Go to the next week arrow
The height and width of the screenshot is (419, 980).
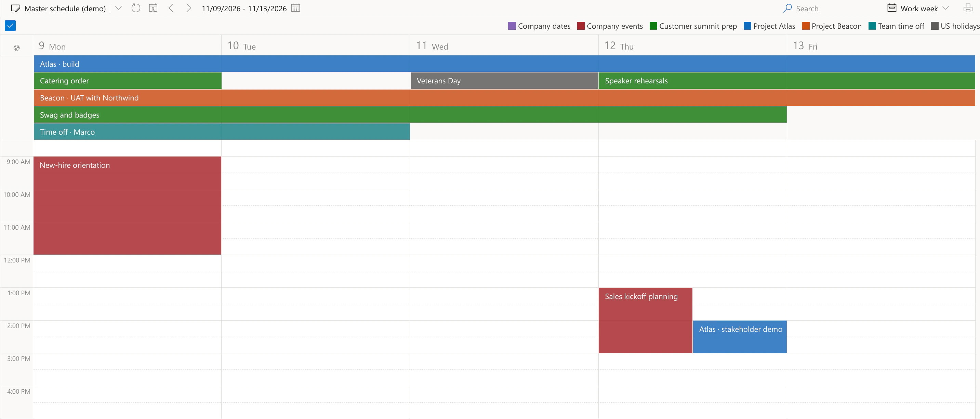click(188, 8)
